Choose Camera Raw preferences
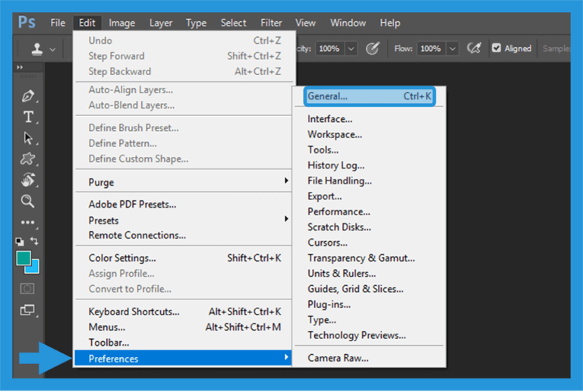The width and height of the screenshot is (583, 392). tap(369, 358)
